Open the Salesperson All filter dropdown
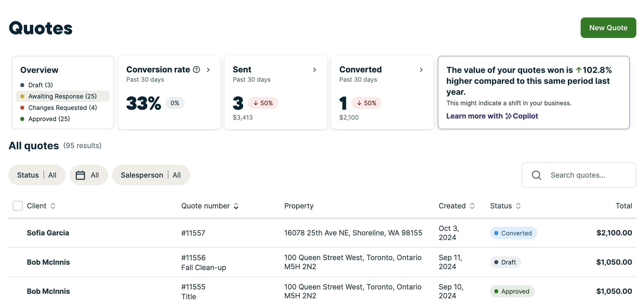Image resolution: width=644 pixels, height=305 pixels. click(x=151, y=175)
